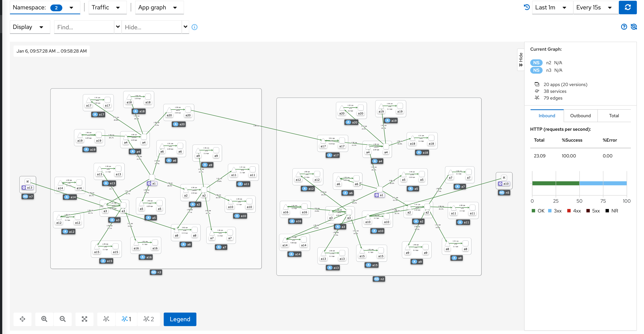The width and height of the screenshot is (644, 334).
Task: Click the graph time range label Jan 6
Action: click(x=51, y=51)
